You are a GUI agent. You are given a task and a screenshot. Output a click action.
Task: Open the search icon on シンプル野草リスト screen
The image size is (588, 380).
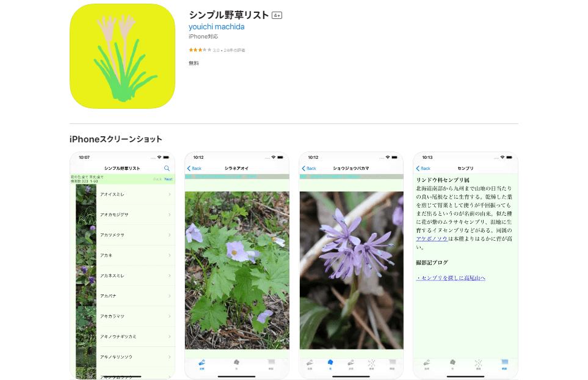point(166,167)
